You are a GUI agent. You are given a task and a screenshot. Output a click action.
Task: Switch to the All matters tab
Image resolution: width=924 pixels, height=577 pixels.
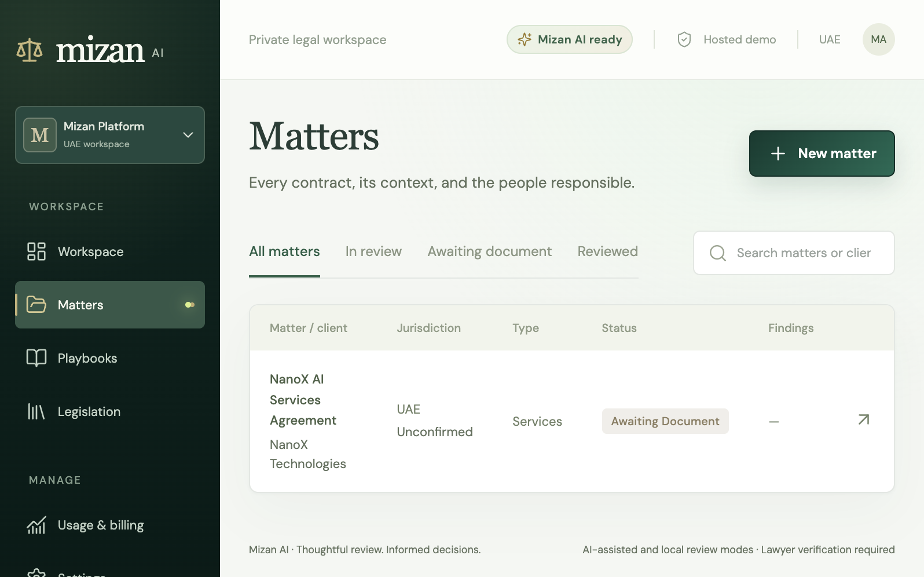click(284, 251)
